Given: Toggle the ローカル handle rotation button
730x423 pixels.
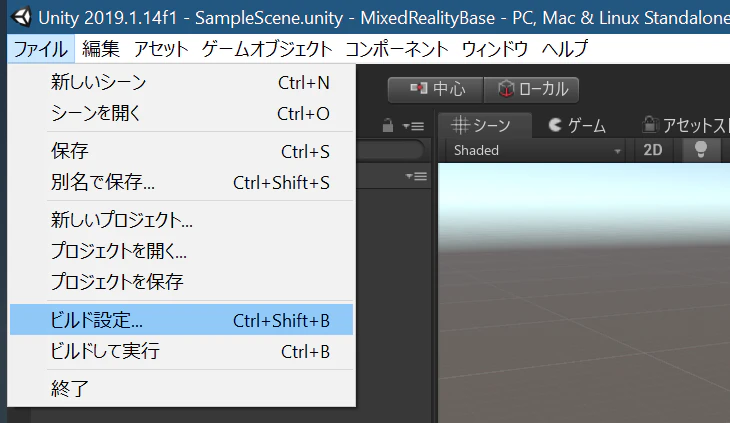Looking at the screenshot, I should pos(532,89).
